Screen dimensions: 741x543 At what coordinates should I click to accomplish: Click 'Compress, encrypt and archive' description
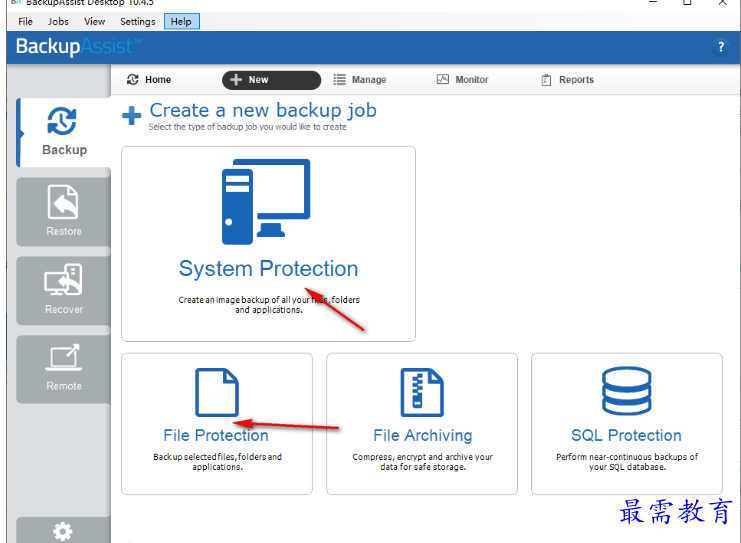[422, 462]
